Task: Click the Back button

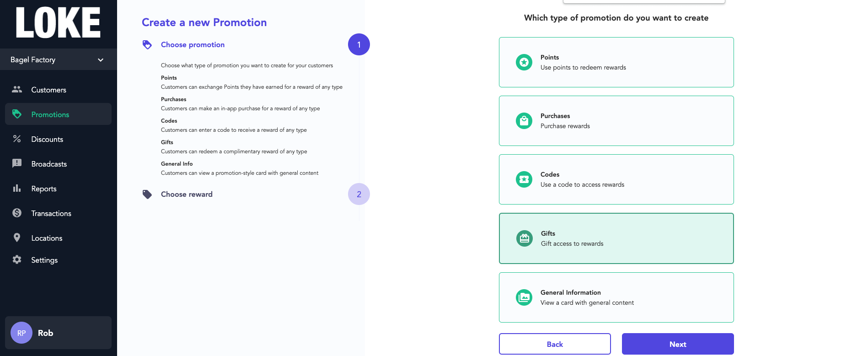Action: [555, 344]
